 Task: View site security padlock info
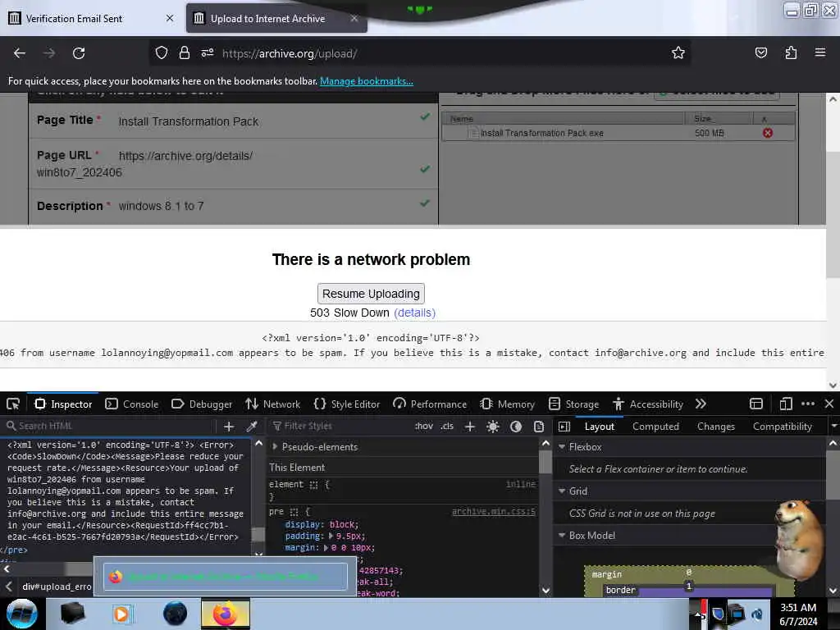coord(185,52)
